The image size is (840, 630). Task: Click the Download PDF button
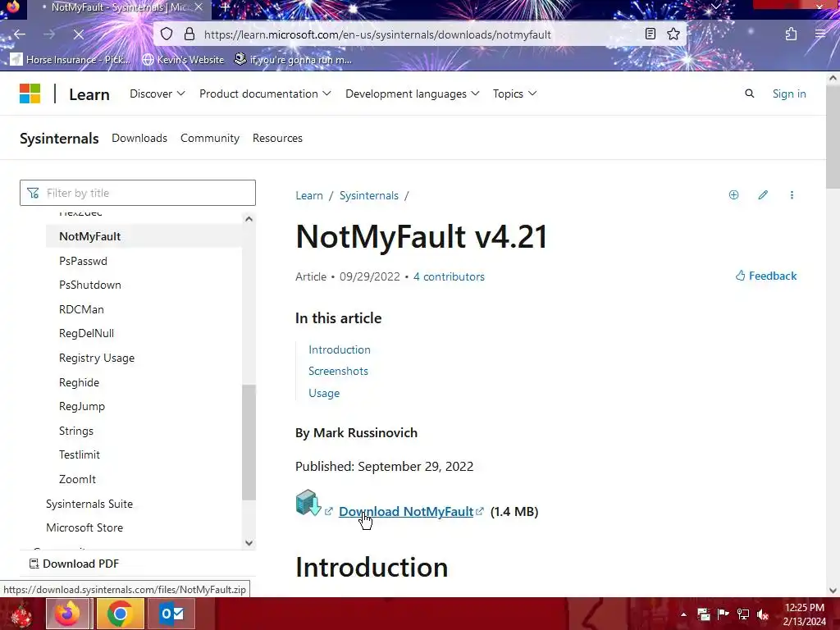(74, 564)
